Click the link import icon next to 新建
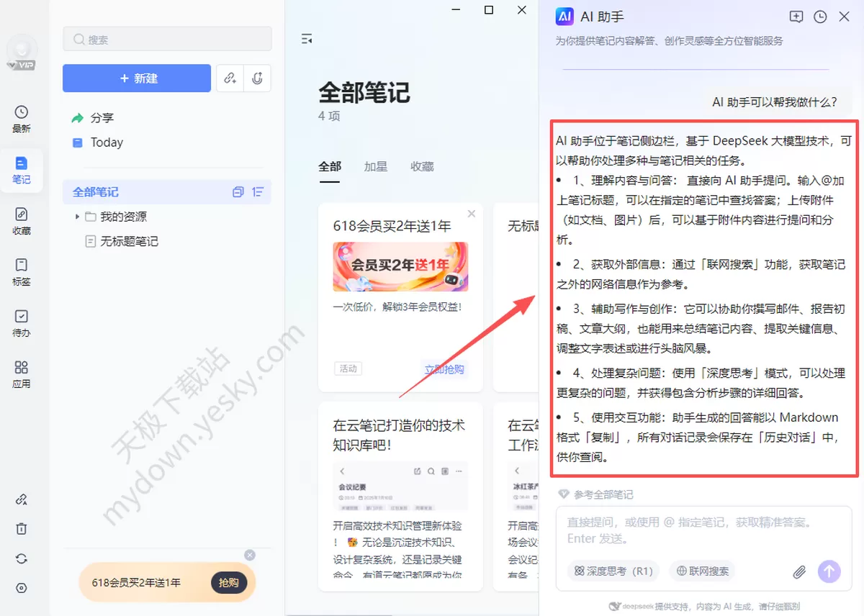The height and width of the screenshot is (616, 864). 230,78
